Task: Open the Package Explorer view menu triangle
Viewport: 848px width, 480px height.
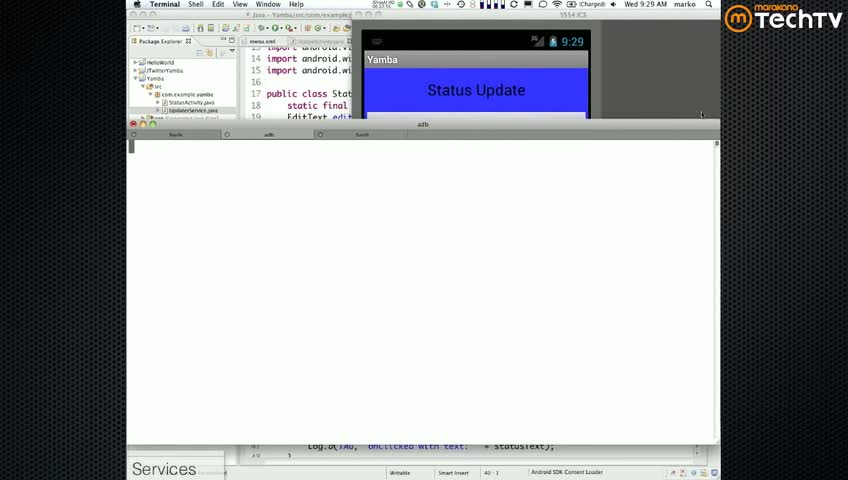Action: tap(233, 50)
